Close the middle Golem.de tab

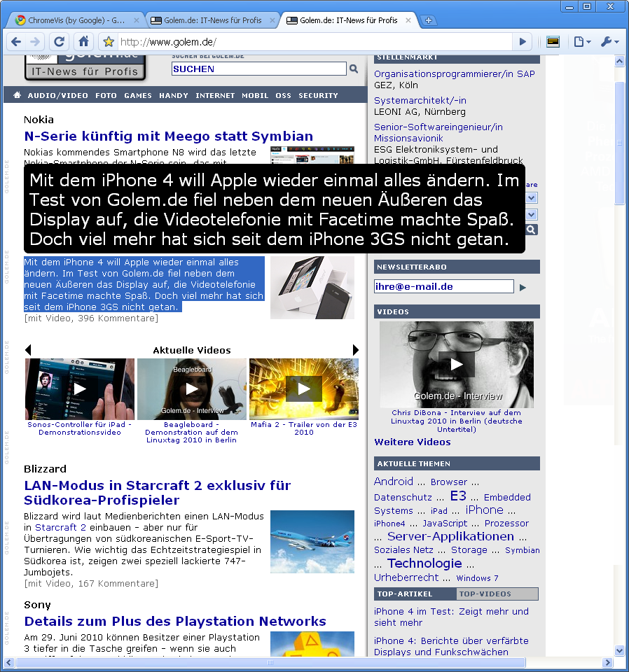coord(272,20)
